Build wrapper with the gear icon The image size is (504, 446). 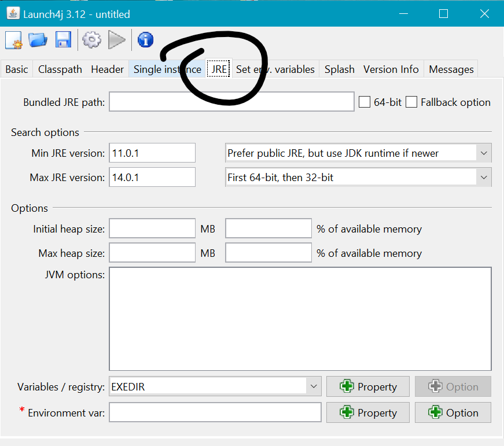[91, 40]
